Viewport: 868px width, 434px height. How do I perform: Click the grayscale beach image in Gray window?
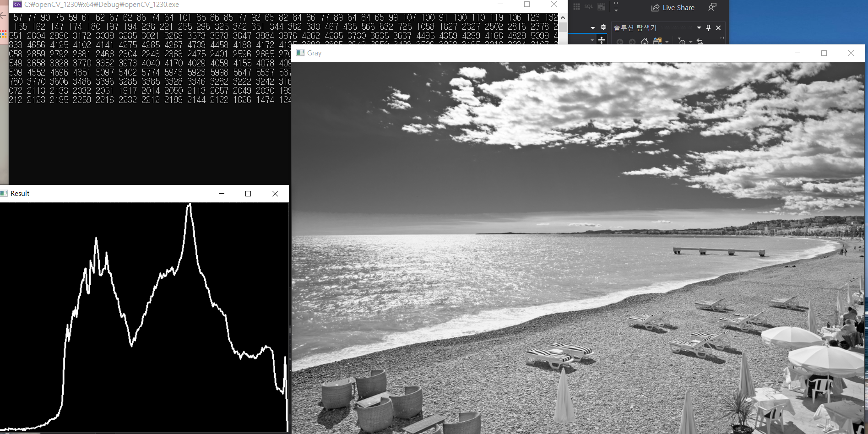578,248
